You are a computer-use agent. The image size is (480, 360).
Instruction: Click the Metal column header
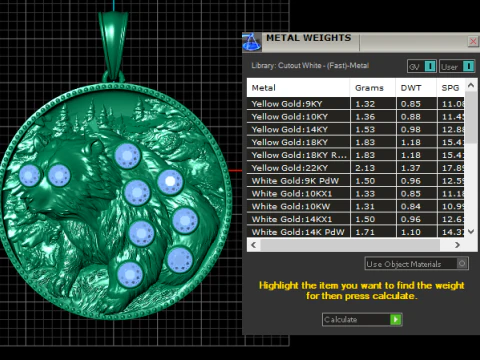tap(298, 88)
